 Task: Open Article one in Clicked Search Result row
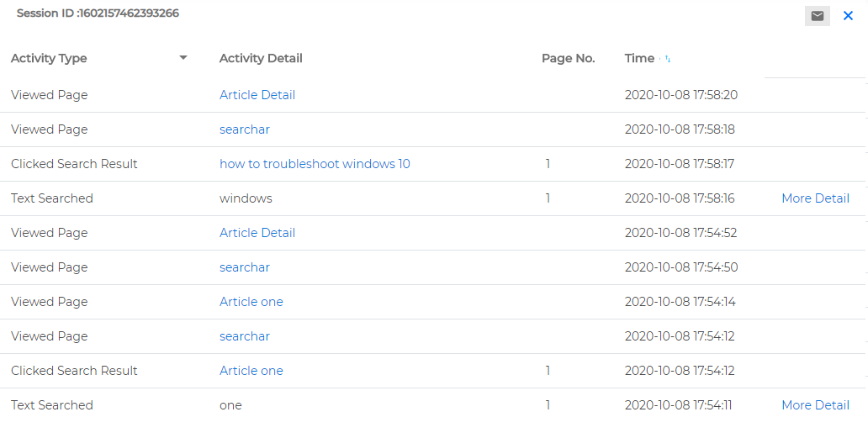tap(251, 371)
